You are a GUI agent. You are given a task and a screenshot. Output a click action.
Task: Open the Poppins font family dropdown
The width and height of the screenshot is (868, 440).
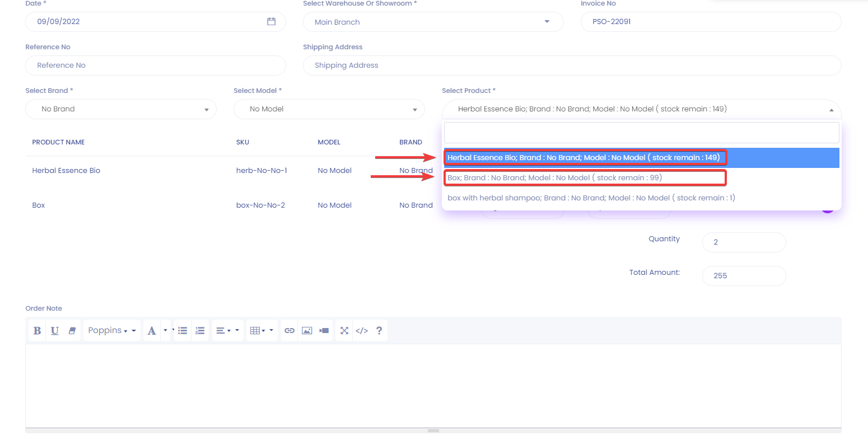112,330
